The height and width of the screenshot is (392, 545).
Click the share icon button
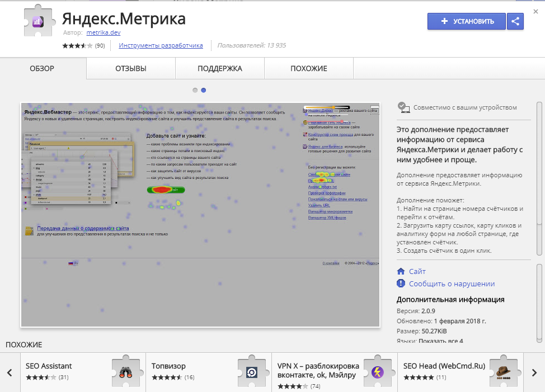point(515,21)
